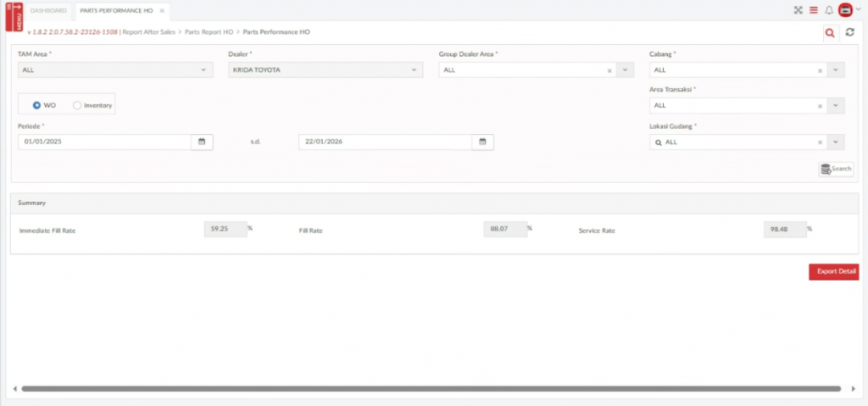Expand the Area Transaksi dropdown arrow
This screenshot has height=406, width=868.
pos(837,106)
